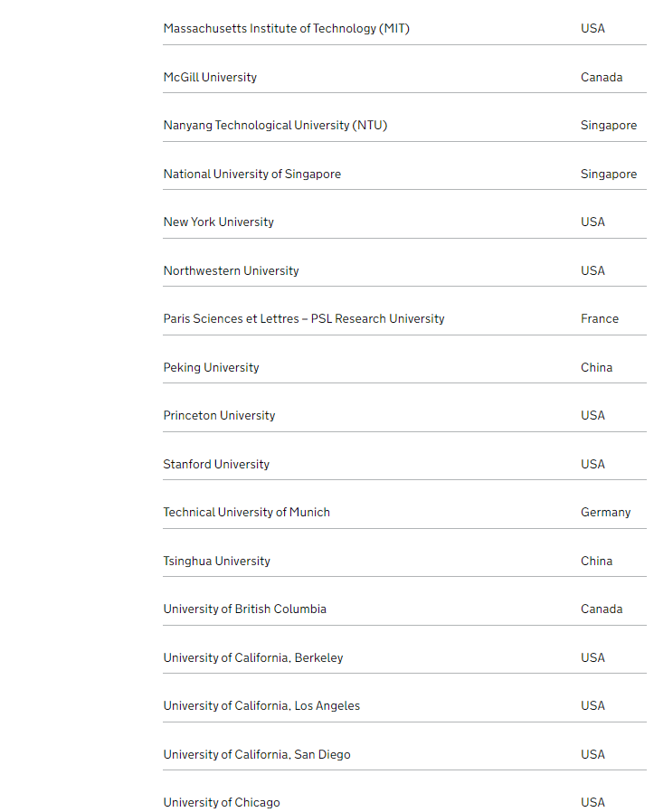Click the University of Chicago entry
This screenshot has width=654, height=812.
pos(222,803)
